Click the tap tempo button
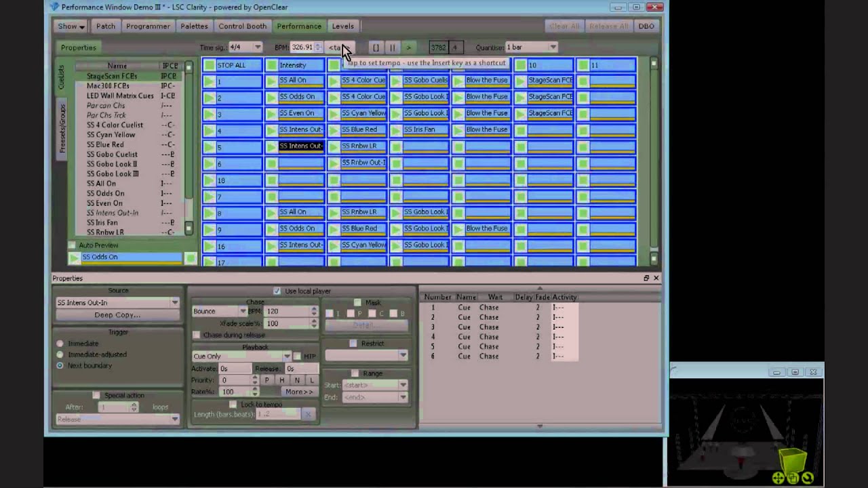Screen dimensions: 868x488 click(x=339, y=47)
